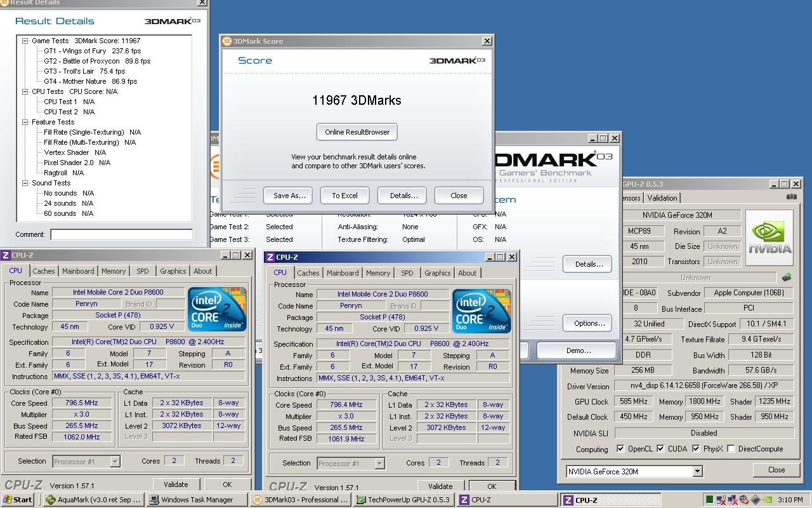The height and width of the screenshot is (508, 812).
Task: Switch to 3DMark03 Professional taskbar item
Action: point(299,500)
